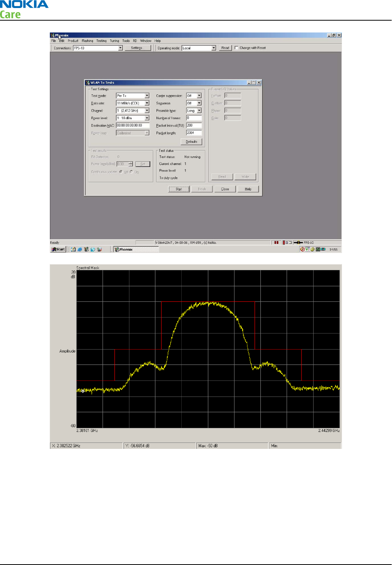Viewport: 392px width, 565px height.
Task: Click the red antivirus icon in system tray
Action: 302,249
